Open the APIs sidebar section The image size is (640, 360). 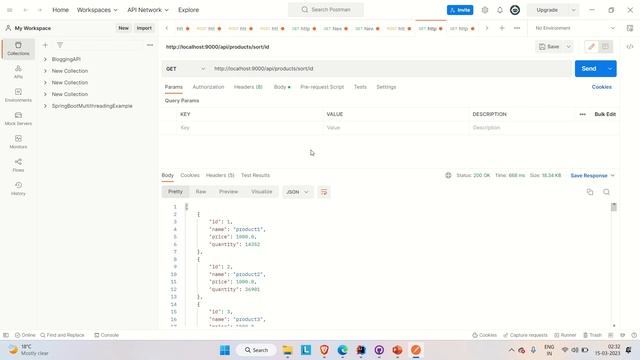pyautogui.click(x=18, y=71)
